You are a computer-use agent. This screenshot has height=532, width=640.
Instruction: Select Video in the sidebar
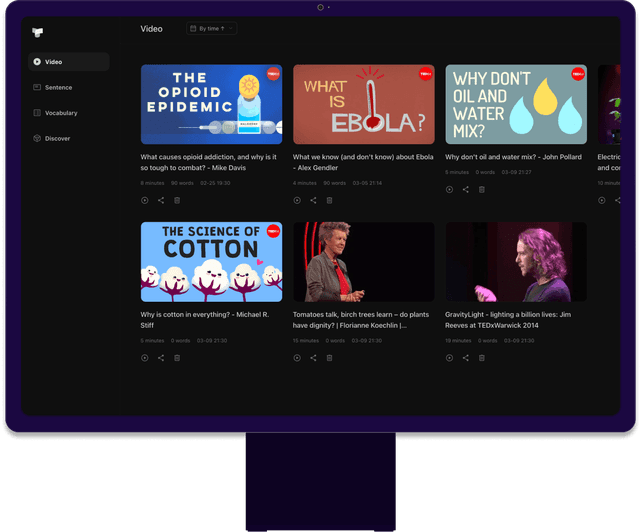click(69, 62)
